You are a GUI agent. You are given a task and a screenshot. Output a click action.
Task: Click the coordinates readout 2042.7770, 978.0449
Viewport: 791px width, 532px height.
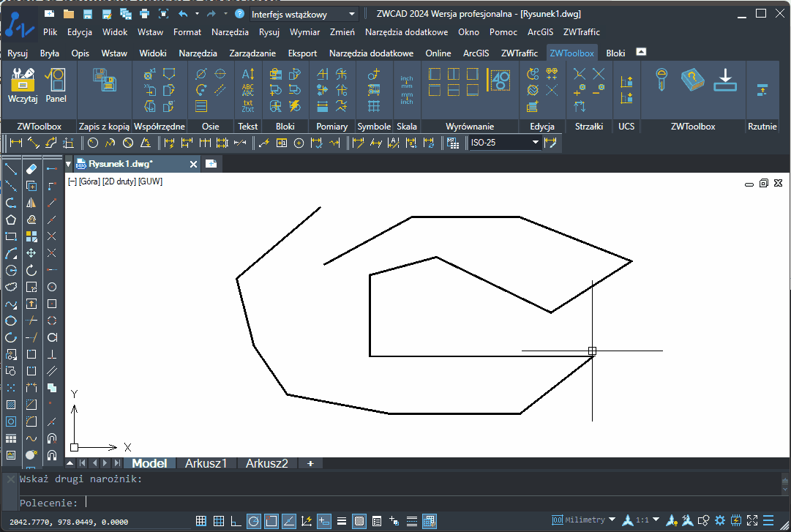point(69,522)
